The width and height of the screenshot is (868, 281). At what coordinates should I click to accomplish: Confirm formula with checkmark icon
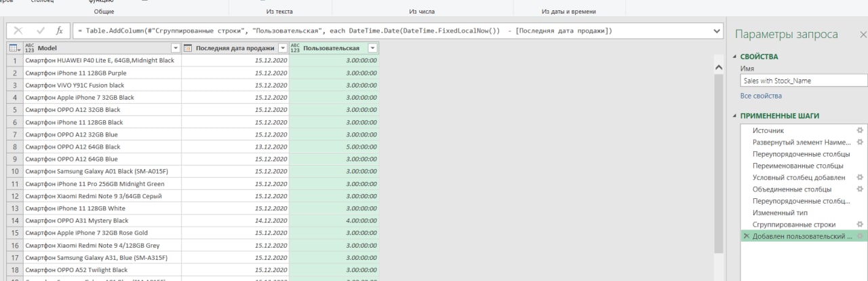[41, 31]
